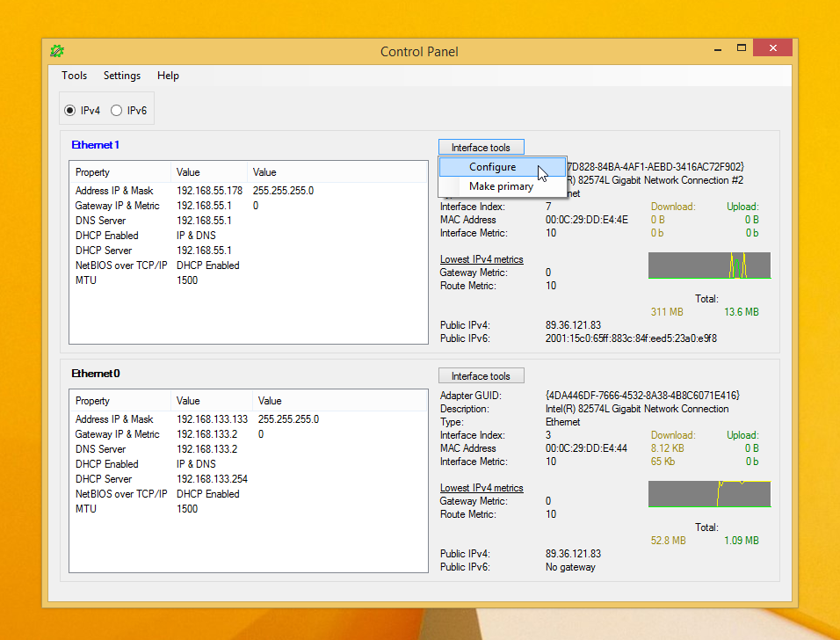The width and height of the screenshot is (840, 640).
Task: Click Ethernet1 traffic graph
Action: tap(709, 265)
